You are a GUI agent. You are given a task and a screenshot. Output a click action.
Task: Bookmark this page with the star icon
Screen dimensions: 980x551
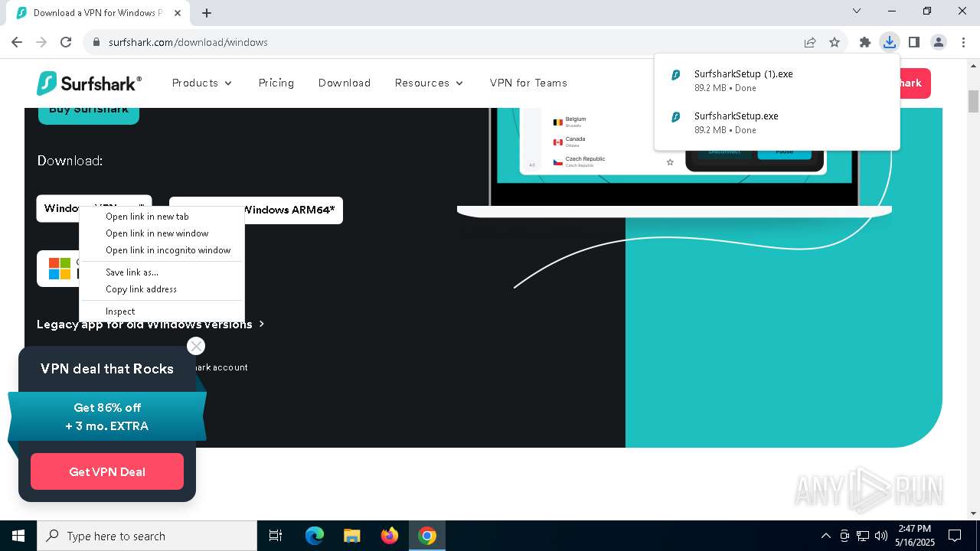coord(835,42)
